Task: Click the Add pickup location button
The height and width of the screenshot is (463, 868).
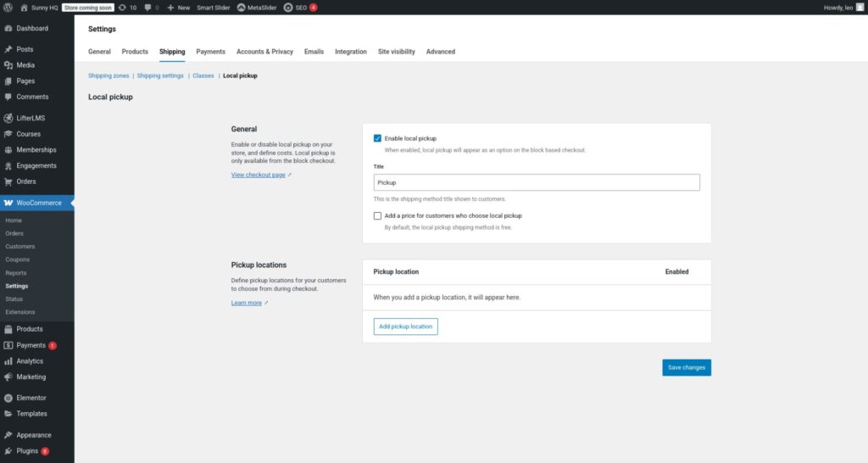Action: point(406,326)
